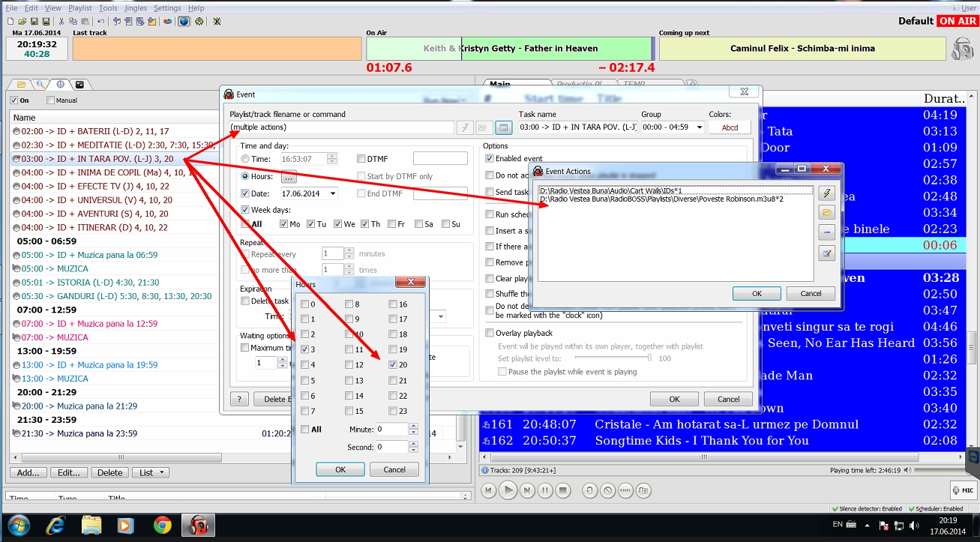
Task: Click the Task name input field
Action: point(577,127)
